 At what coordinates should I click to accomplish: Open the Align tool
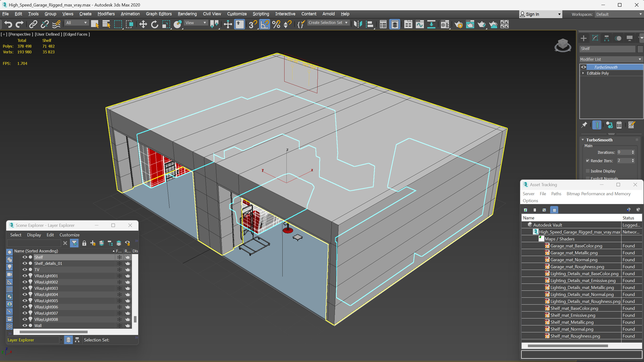(370, 24)
